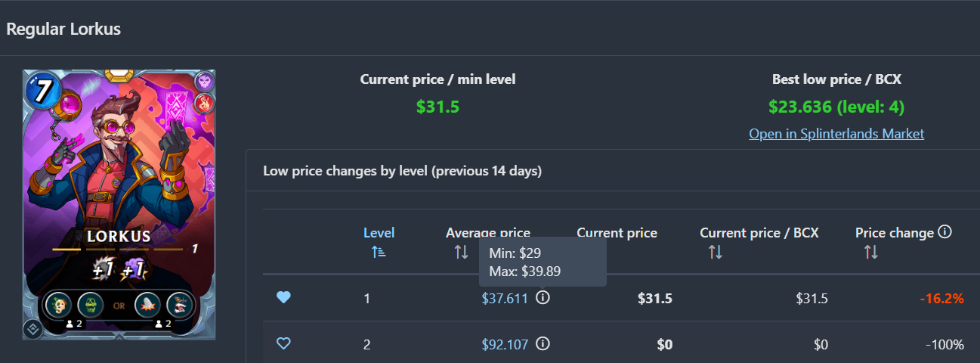Click the fire splinter flame icon on card
This screenshot has width=980, height=363.
(205, 102)
